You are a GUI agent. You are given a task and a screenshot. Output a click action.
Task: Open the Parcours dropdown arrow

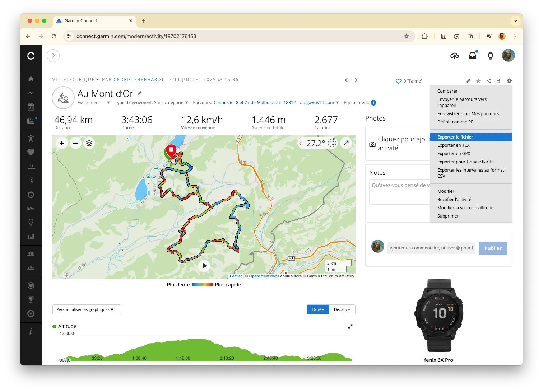[337, 103]
